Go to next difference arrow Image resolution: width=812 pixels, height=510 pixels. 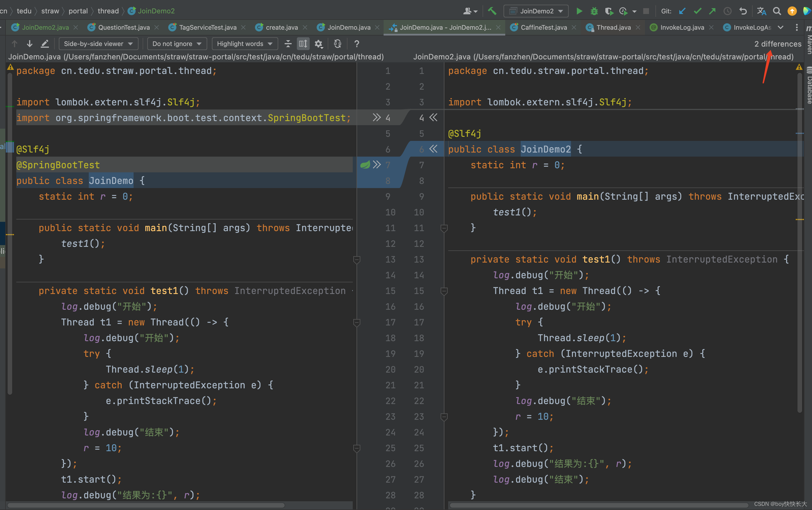pos(30,43)
